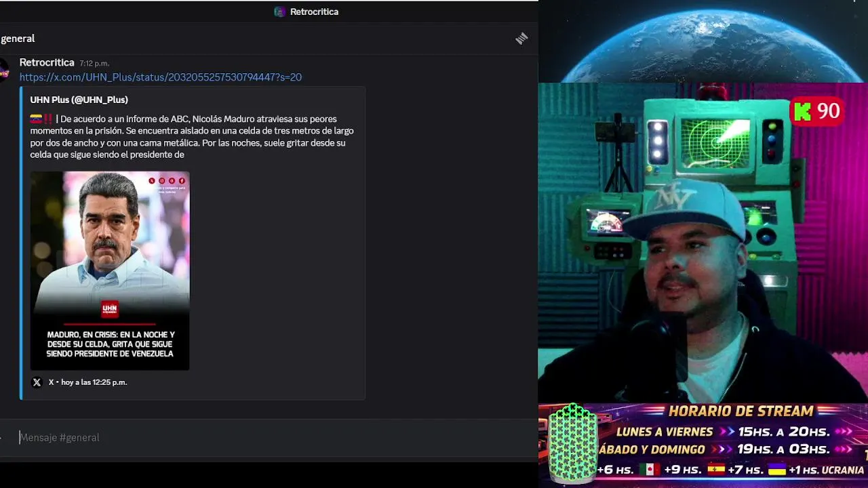Image resolution: width=868 pixels, height=488 pixels.
Task: Click the Retrocritica server icon in title bar
Action: click(279, 12)
